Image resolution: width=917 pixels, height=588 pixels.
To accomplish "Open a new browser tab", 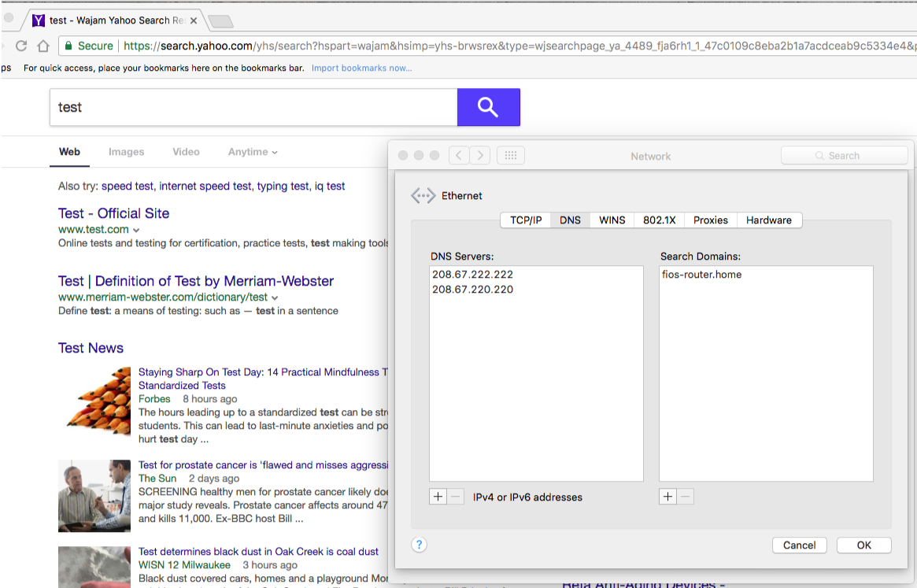I will (220, 22).
